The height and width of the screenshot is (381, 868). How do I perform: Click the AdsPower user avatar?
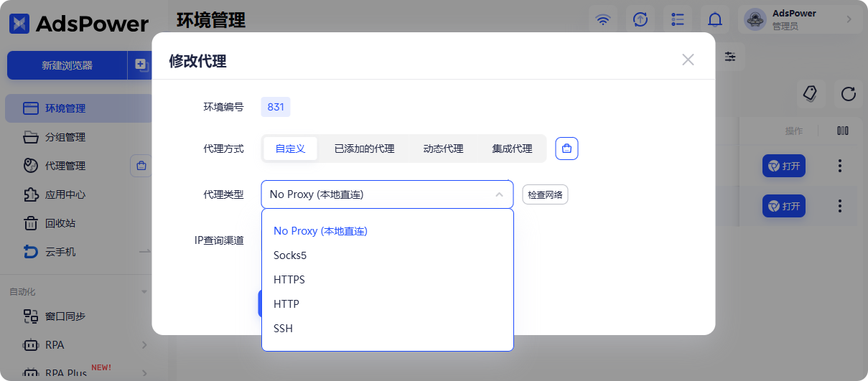coord(755,20)
